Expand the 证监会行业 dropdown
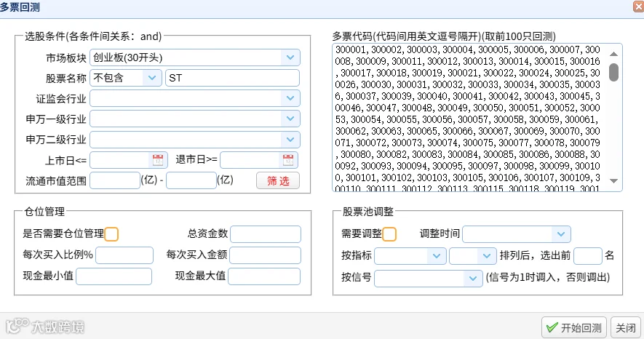The height and width of the screenshot is (339, 644). point(195,98)
